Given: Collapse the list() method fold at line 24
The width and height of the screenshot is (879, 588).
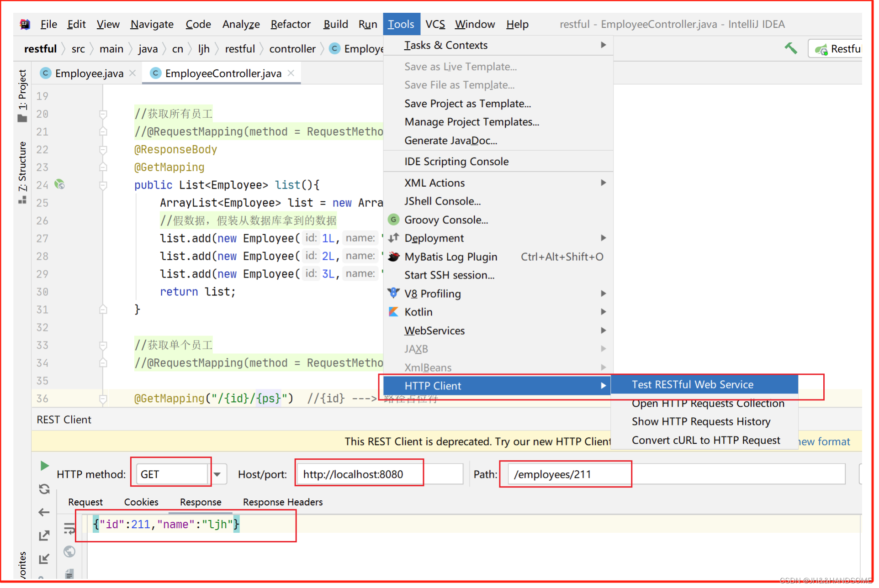Looking at the screenshot, I should [x=103, y=185].
